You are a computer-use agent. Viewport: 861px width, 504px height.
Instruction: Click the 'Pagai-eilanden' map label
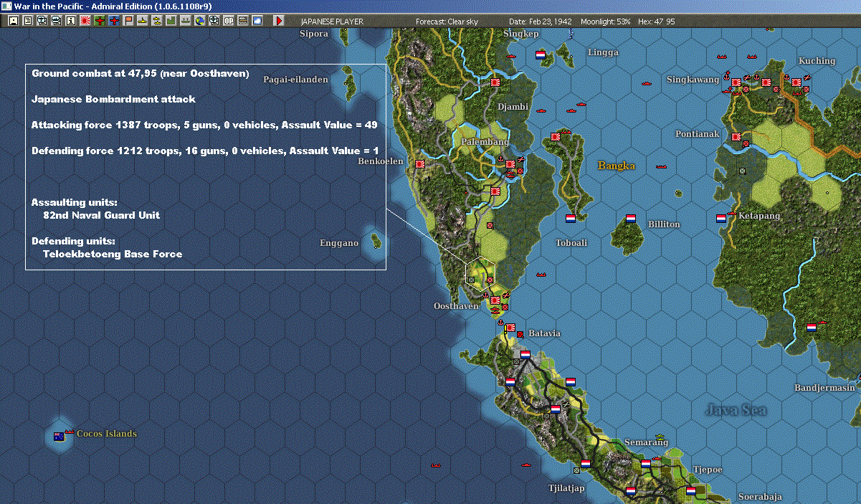295,80
